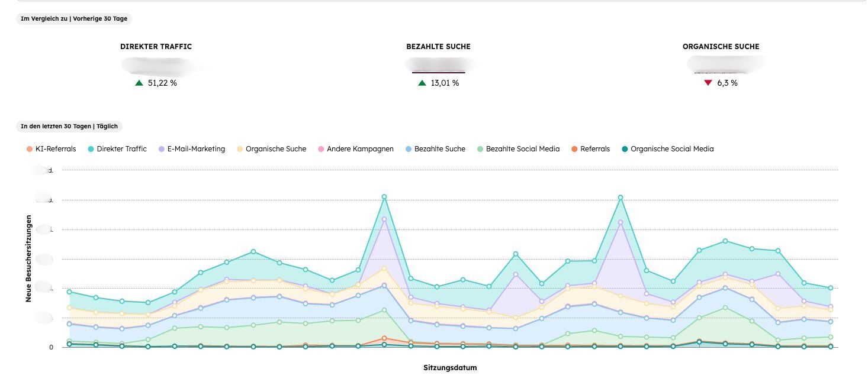
Task: Select the DIREKTER TRAFFIC metric heading
Action: (156, 47)
